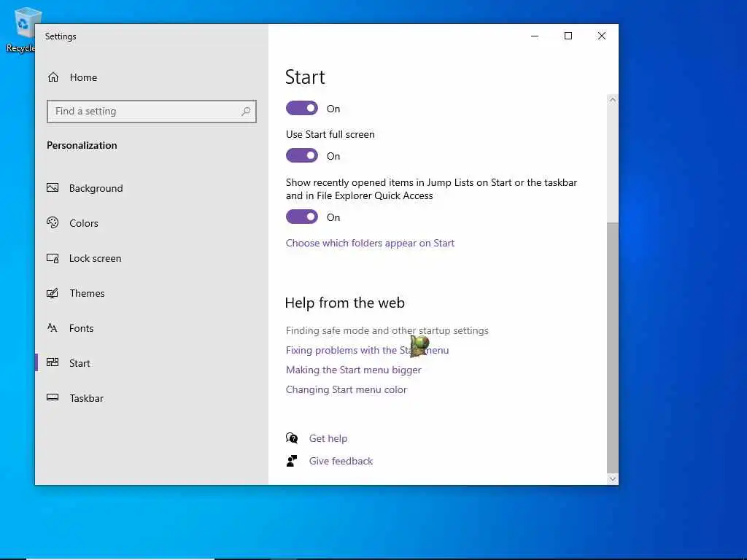The width and height of the screenshot is (747, 560).
Task: Minimize the Settings window
Action: click(535, 36)
